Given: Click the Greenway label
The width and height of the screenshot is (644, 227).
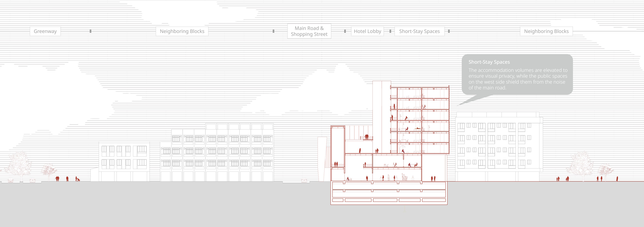Looking at the screenshot, I should [x=45, y=31].
